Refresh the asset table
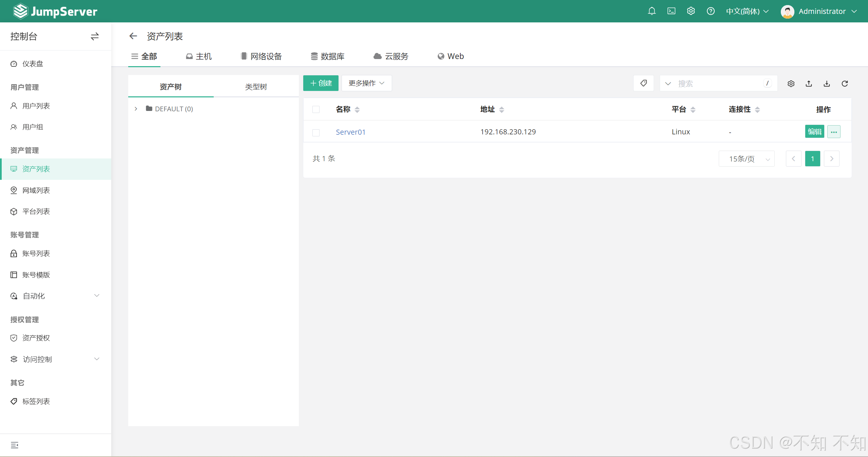868x457 pixels. click(x=845, y=83)
